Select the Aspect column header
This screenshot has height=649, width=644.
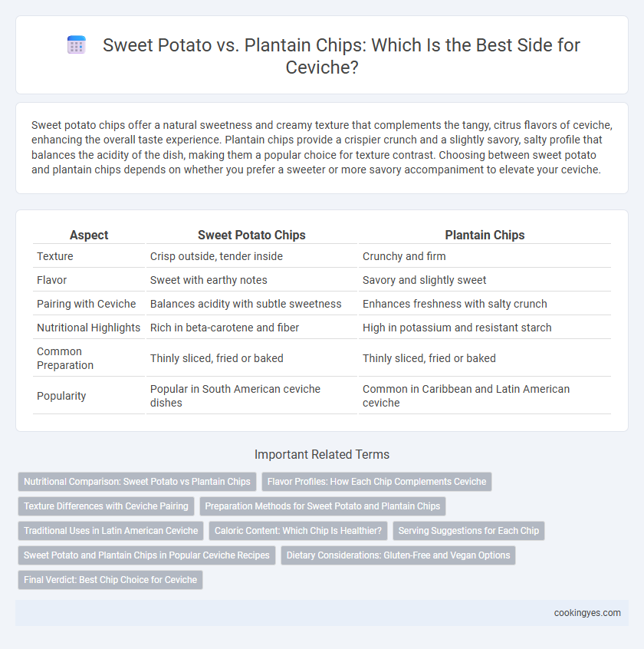tap(89, 235)
